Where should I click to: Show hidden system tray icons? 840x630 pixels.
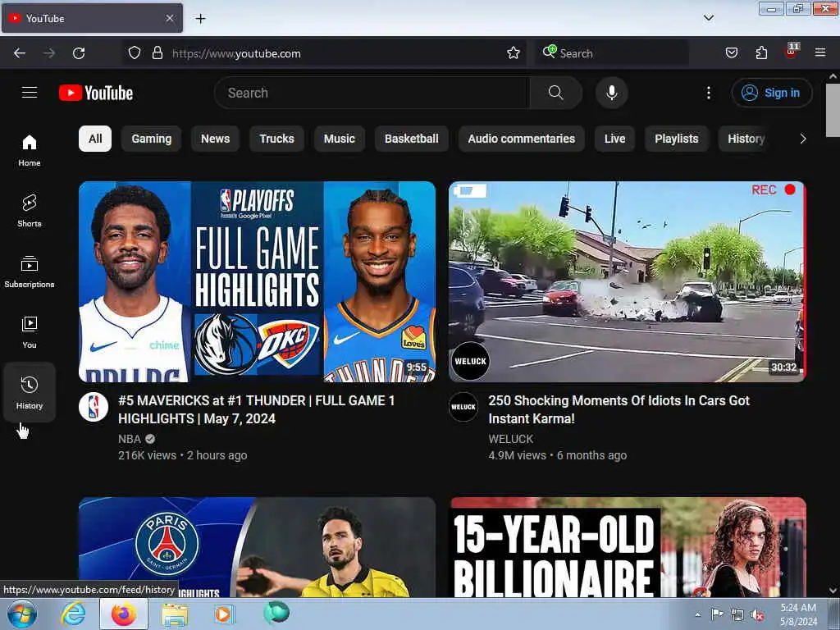pos(697,615)
